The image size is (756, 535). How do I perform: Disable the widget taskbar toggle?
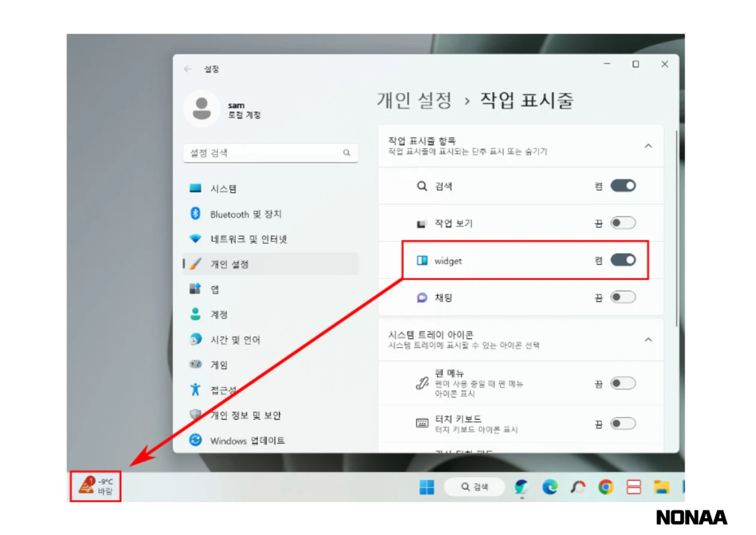pyautogui.click(x=623, y=260)
